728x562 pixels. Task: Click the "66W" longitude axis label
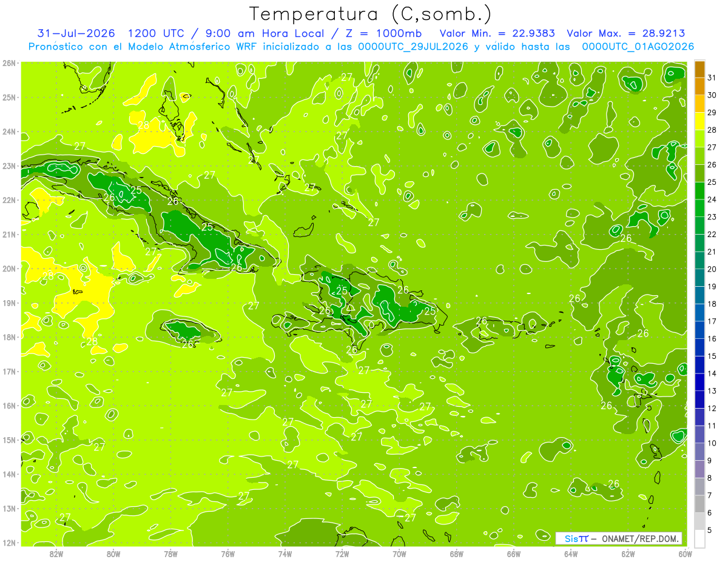[x=514, y=554]
